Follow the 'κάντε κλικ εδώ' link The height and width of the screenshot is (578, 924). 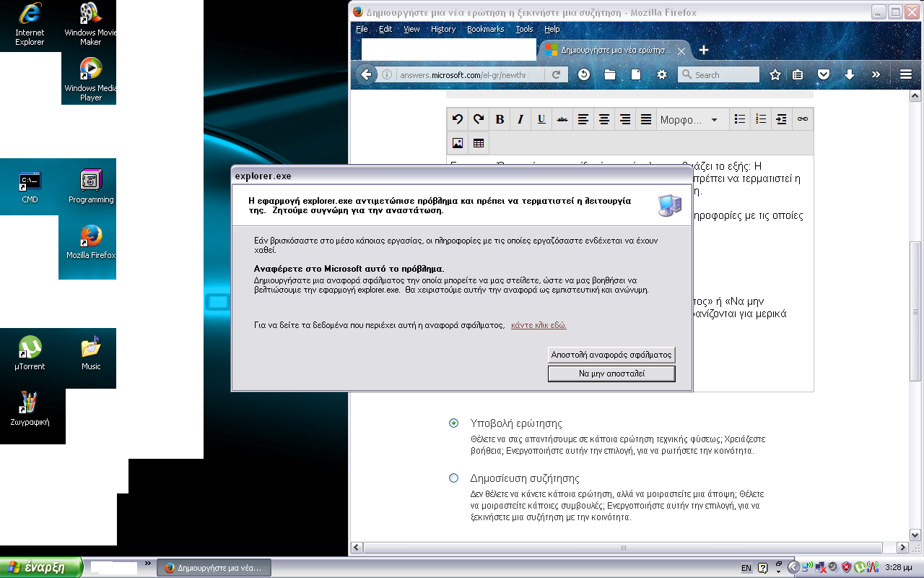(539, 325)
